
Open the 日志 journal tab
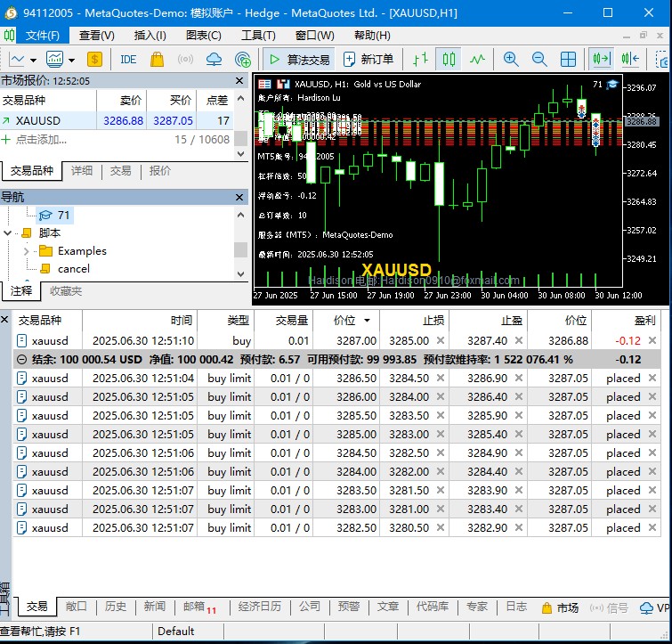516,607
